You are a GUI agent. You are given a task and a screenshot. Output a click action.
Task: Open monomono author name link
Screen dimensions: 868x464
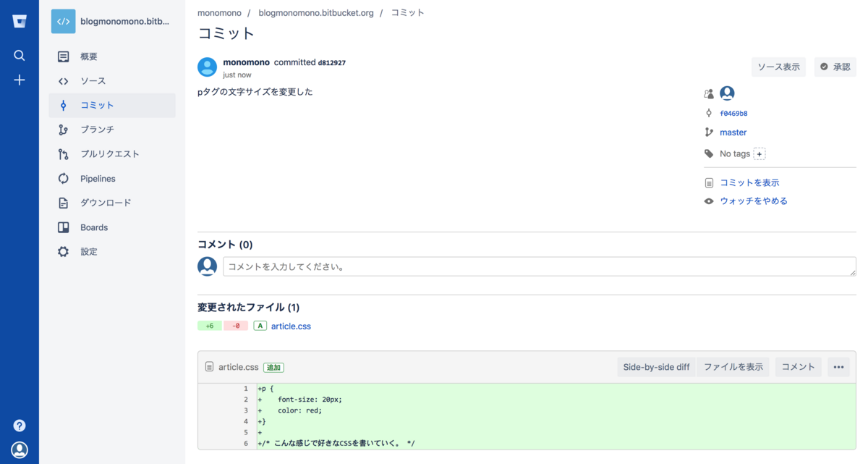point(246,62)
